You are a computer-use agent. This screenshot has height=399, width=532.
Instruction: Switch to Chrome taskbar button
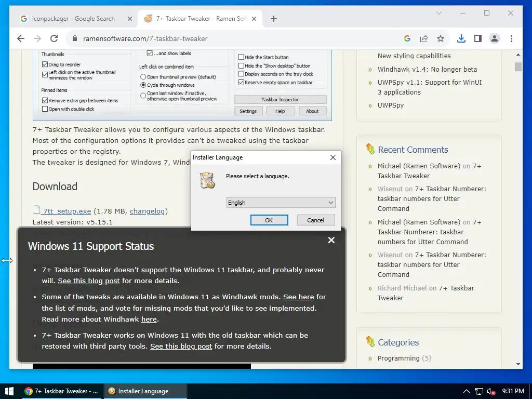tap(61, 391)
